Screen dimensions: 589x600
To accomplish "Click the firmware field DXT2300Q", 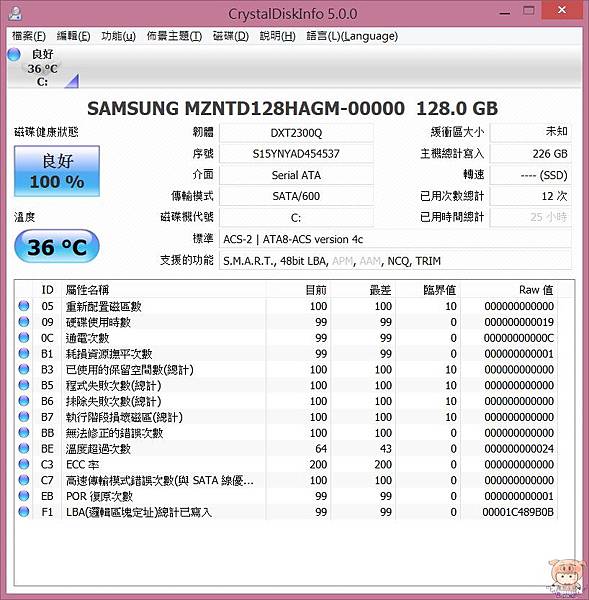I will tap(296, 133).
